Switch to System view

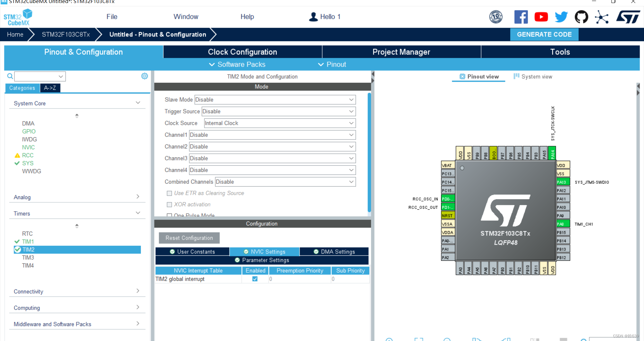[533, 76]
